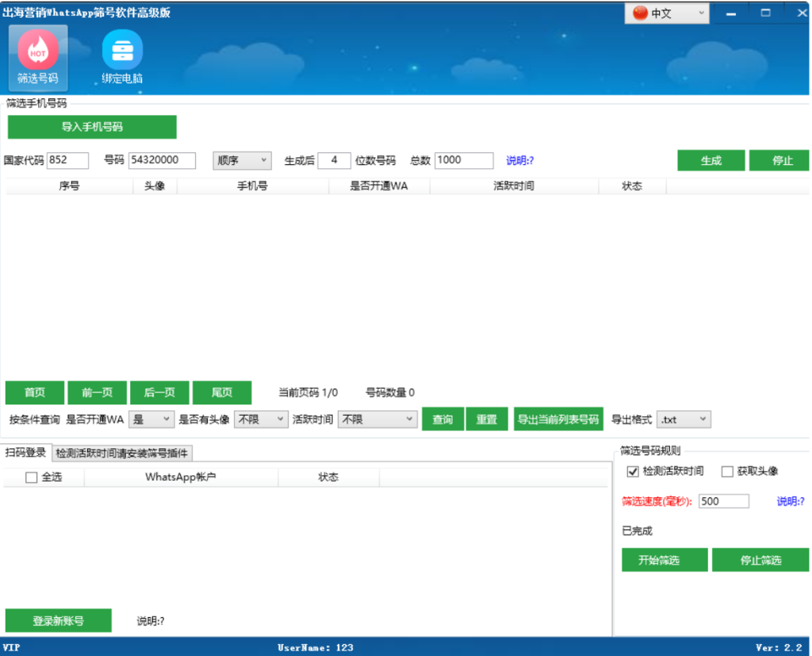Expand the 顺序 generation order dropdown
The height and width of the screenshot is (656, 812).
point(242,160)
